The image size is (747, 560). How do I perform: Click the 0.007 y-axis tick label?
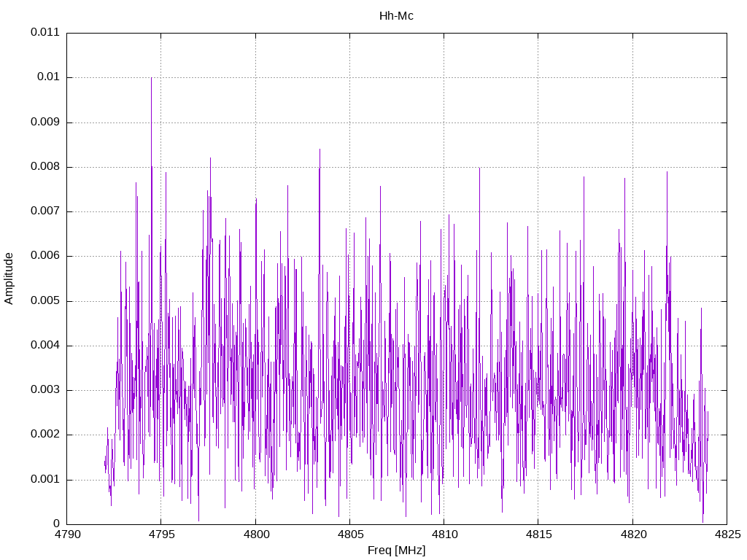click(x=45, y=211)
